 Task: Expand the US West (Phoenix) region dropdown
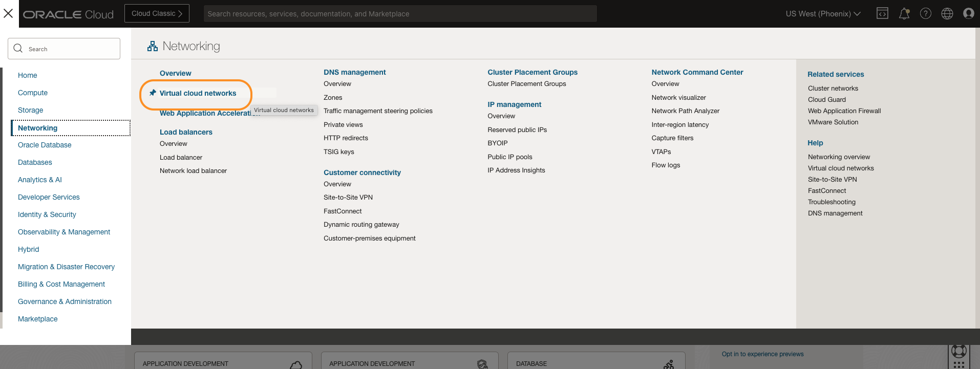click(823, 14)
